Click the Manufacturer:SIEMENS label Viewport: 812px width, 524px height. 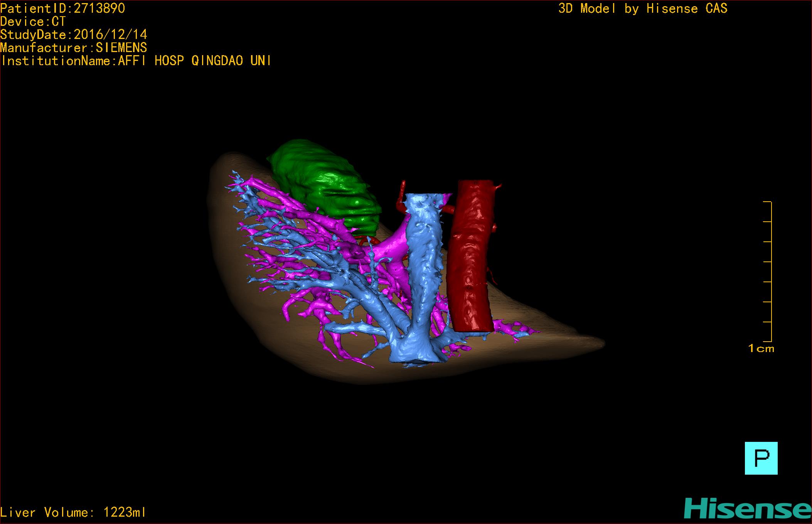74,48
